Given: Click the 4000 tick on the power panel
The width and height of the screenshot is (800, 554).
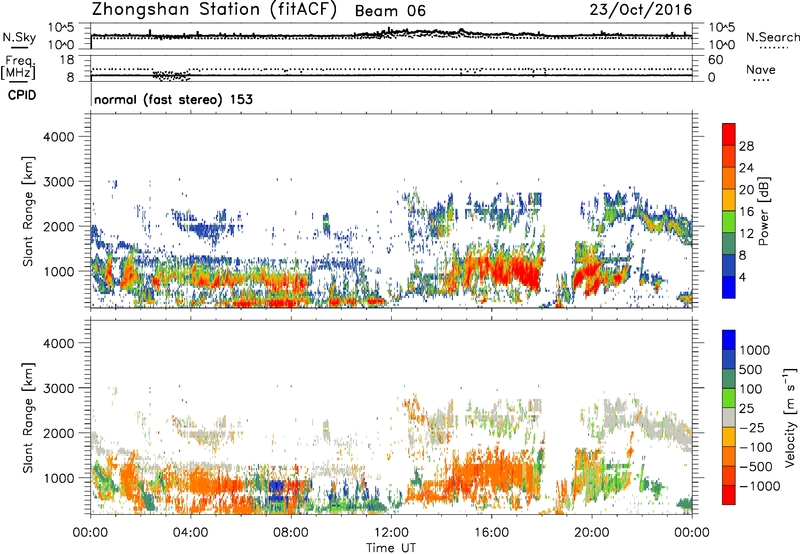Looking at the screenshot, I should [x=58, y=137].
